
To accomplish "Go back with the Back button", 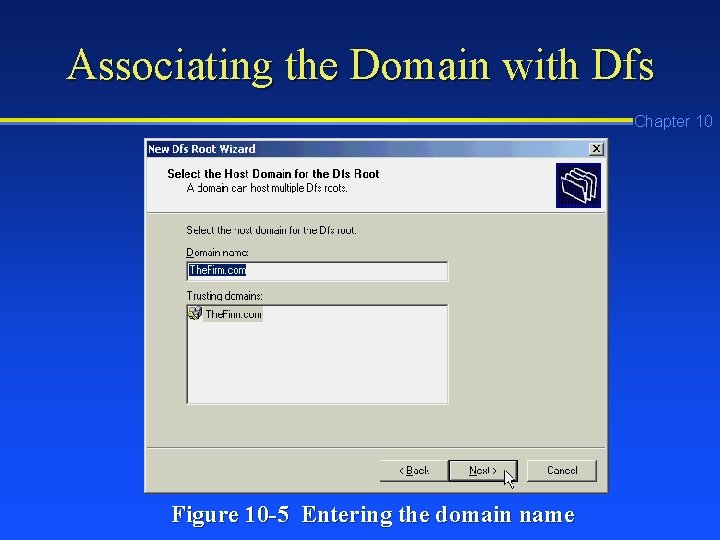I will tap(414, 471).
